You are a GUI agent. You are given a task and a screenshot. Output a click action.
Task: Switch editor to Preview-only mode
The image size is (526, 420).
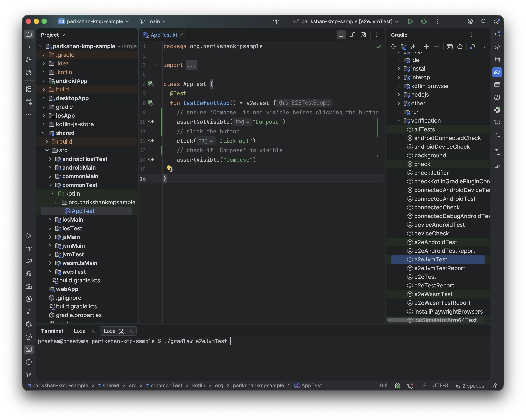tap(363, 35)
